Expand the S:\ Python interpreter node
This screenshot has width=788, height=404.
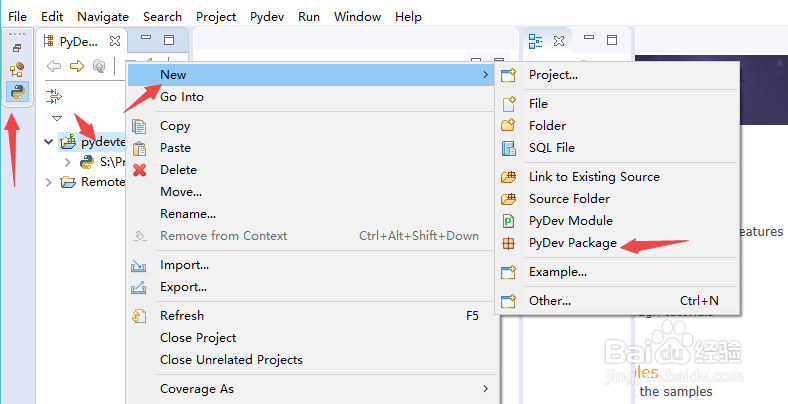pyautogui.click(x=67, y=162)
